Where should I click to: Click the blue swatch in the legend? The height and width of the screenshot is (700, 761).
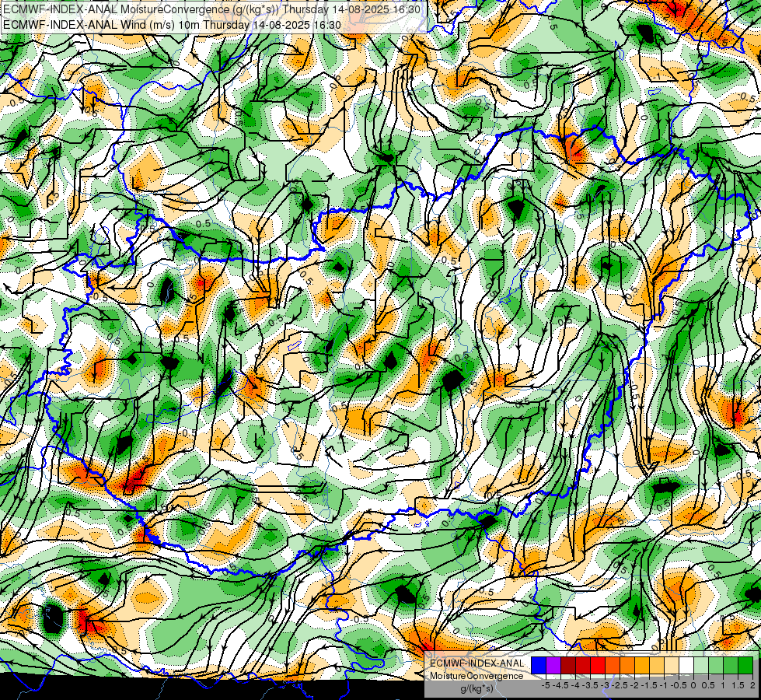[x=539, y=666]
